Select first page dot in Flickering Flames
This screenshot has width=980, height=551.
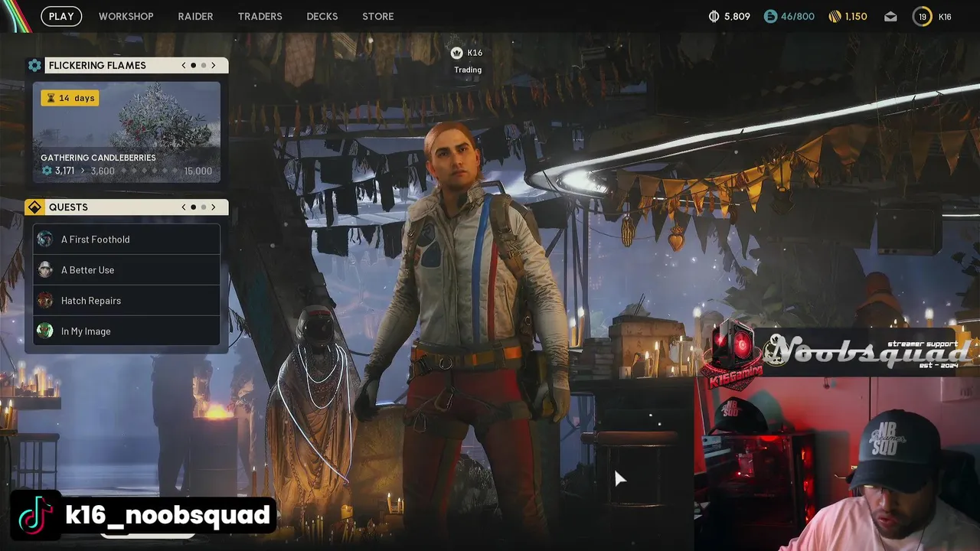click(x=193, y=65)
